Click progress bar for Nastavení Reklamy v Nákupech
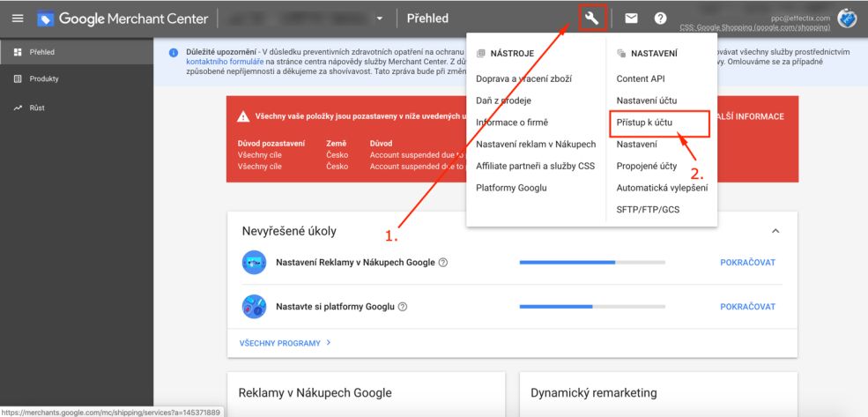 point(592,263)
